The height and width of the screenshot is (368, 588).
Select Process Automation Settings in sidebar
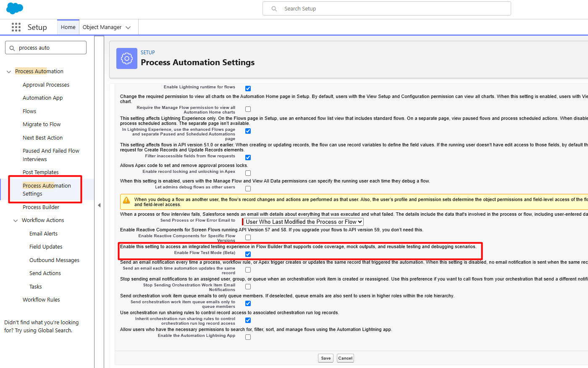click(x=47, y=190)
